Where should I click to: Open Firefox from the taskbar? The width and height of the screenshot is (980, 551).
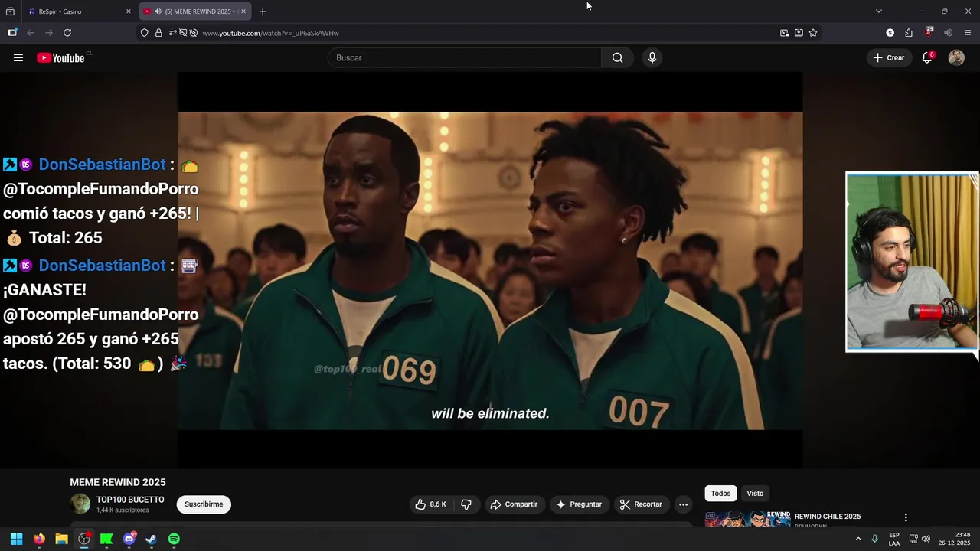[x=39, y=539]
